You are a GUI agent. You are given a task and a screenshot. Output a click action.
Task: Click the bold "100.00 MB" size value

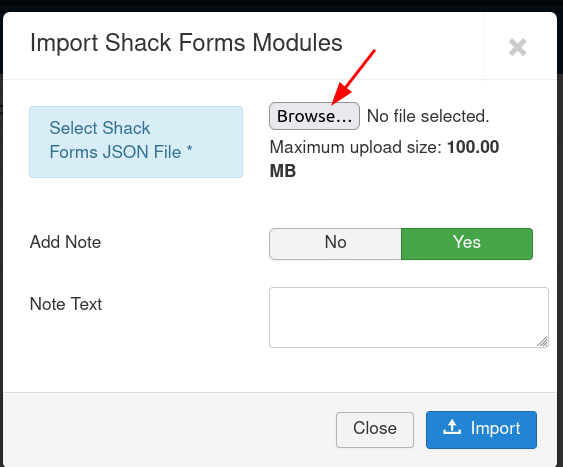click(x=384, y=159)
